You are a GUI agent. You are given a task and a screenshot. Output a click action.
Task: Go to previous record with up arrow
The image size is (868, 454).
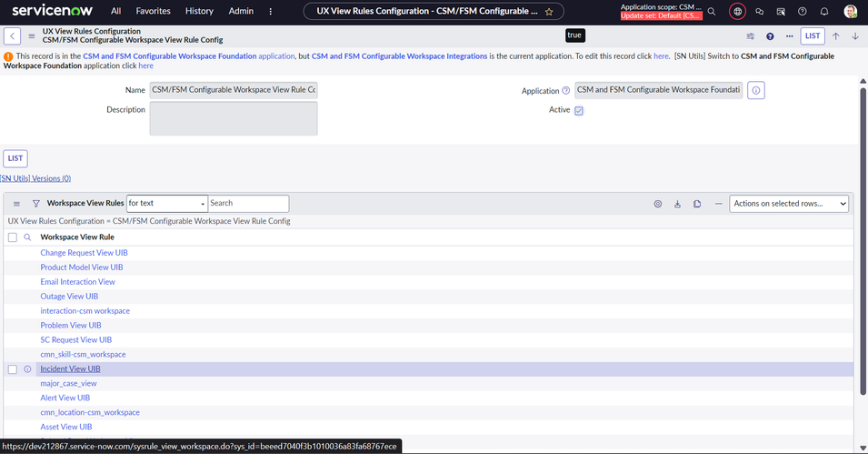tap(836, 36)
